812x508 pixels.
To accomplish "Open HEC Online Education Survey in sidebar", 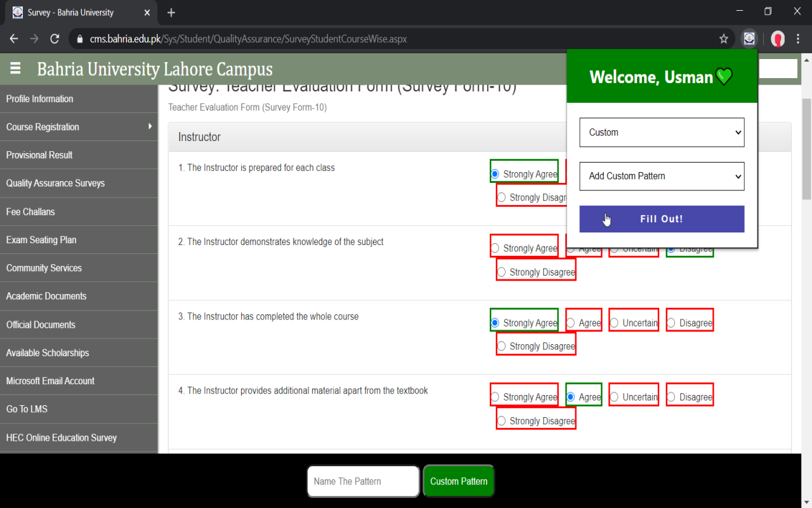I will [x=79, y=438].
